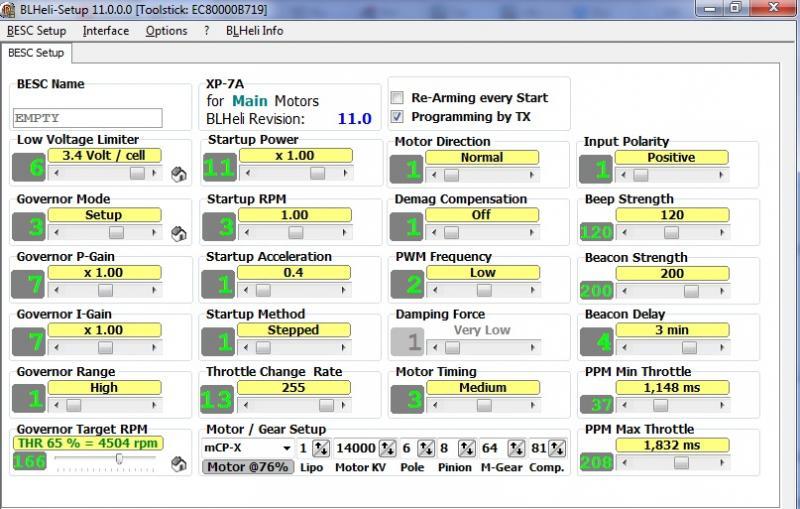This screenshot has height=509, width=800.
Task: Open the mCP-X model dropdown
Action: (x=286, y=449)
